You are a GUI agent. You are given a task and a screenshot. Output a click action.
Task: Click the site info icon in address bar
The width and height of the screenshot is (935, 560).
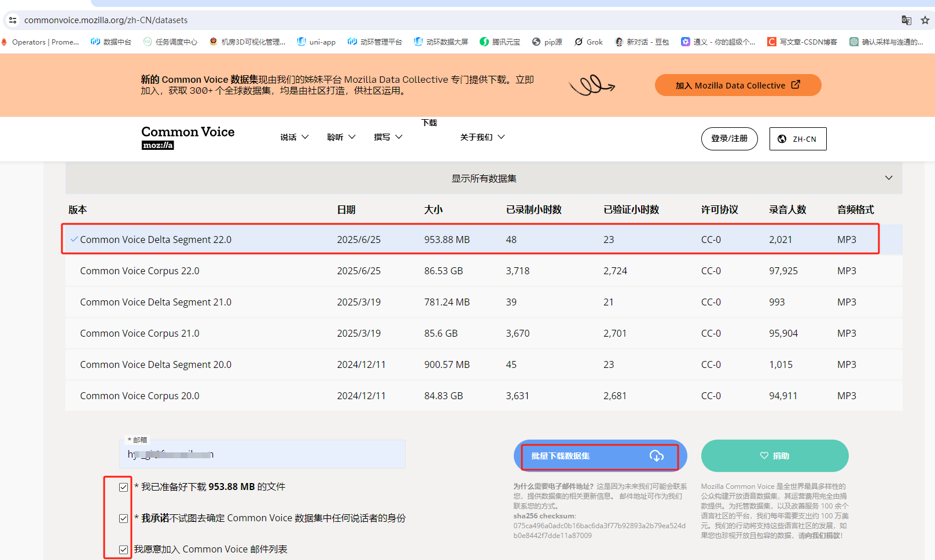pos(13,20)
